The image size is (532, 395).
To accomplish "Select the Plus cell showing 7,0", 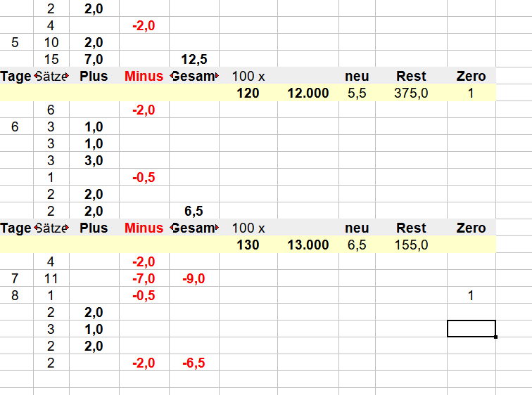I will coord(94,59).
